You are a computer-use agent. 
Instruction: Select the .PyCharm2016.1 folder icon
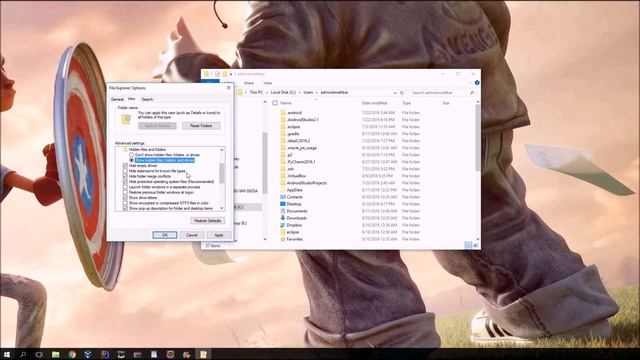click(283, 162)
